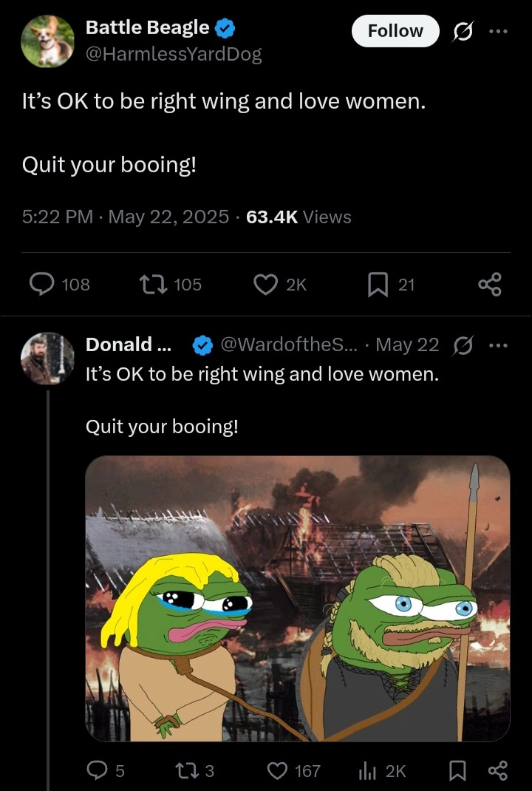Open the @WardoftheS... handle link

click(289, 345)
